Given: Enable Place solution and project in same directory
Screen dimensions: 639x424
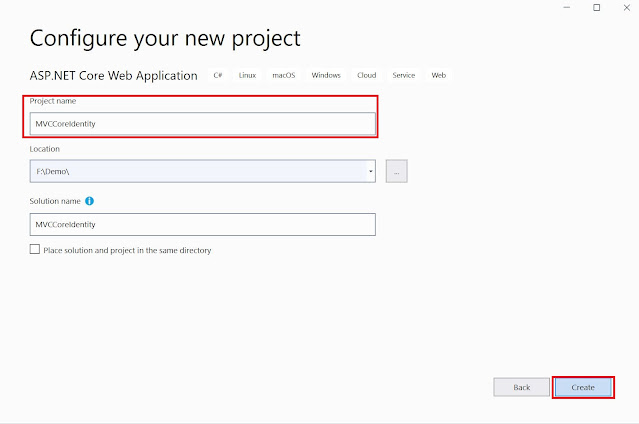Looking at the screenshot, I should click(x=35, y=249).
